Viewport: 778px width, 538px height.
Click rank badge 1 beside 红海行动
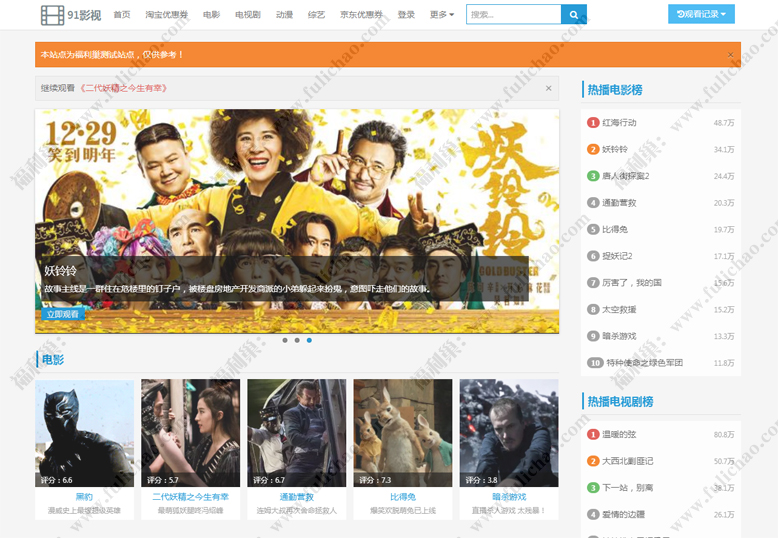[x=593, y=123]
